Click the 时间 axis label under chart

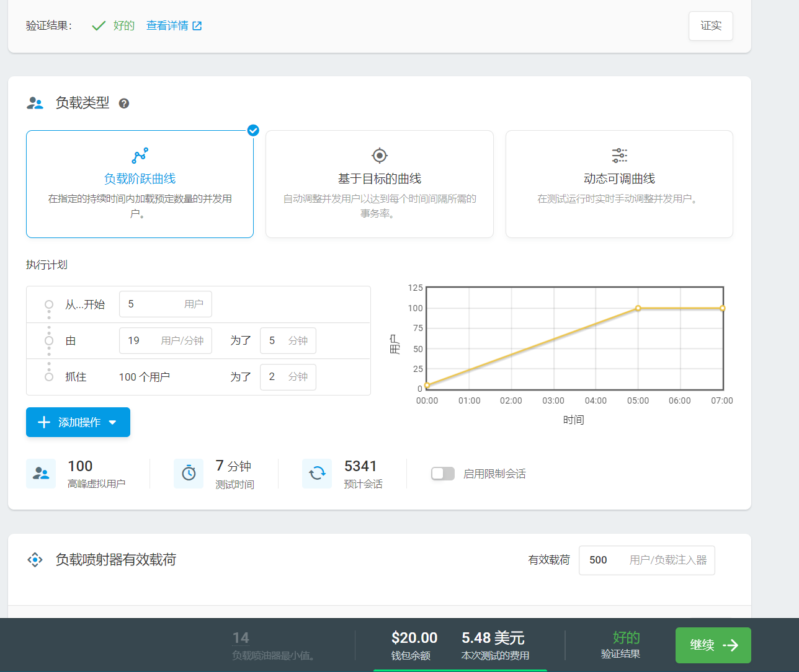574,420
